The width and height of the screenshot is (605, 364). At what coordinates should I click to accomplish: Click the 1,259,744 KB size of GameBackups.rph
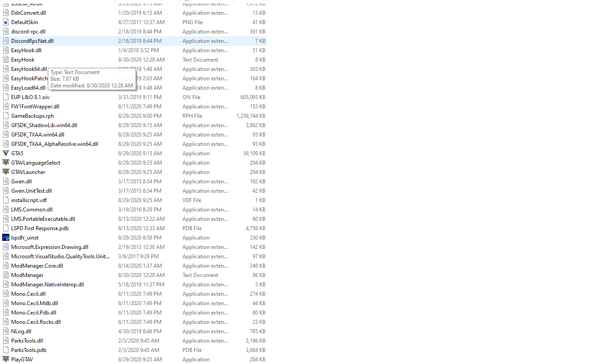tap(251, 116)
